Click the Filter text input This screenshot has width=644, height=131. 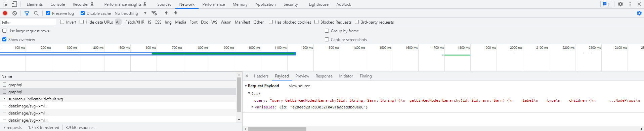[28, 22]
